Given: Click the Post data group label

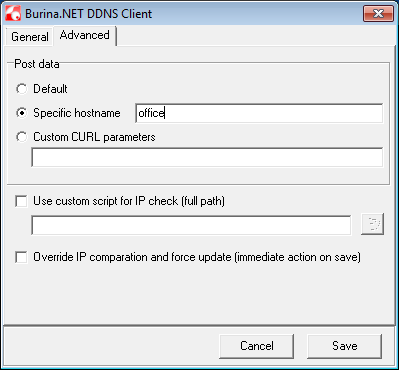Looking at the screenshot, I should click(x=37, y=64).
